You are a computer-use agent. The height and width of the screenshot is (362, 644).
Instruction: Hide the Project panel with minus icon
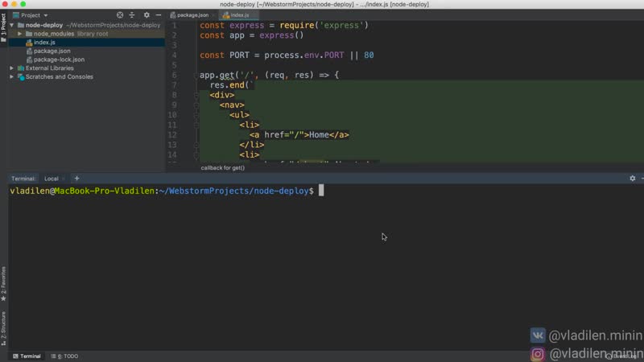point(159,15)
